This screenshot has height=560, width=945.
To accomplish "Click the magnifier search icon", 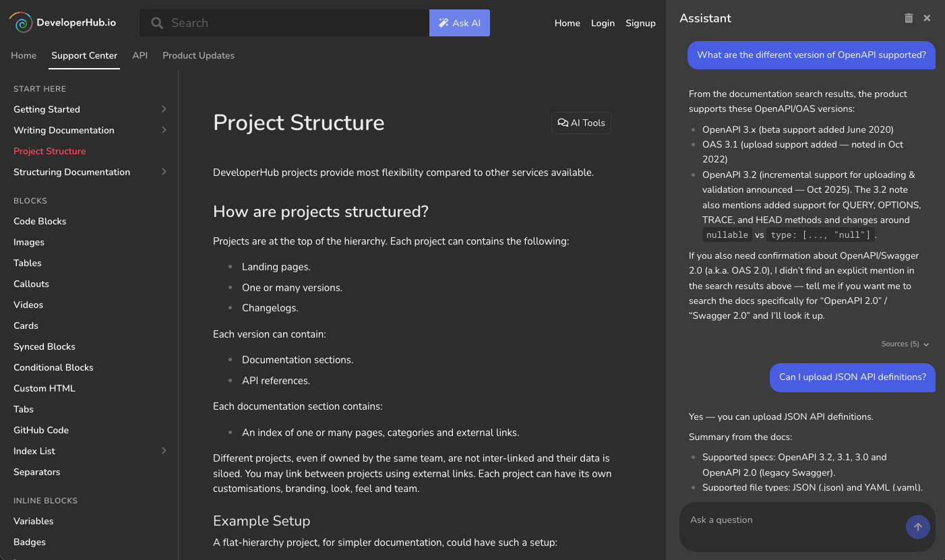I will point(157,23).
